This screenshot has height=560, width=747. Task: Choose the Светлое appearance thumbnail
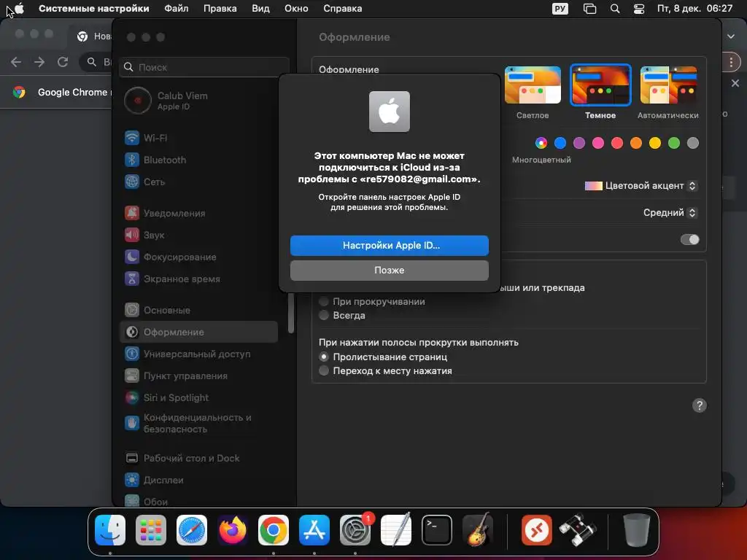coord(533,85)
